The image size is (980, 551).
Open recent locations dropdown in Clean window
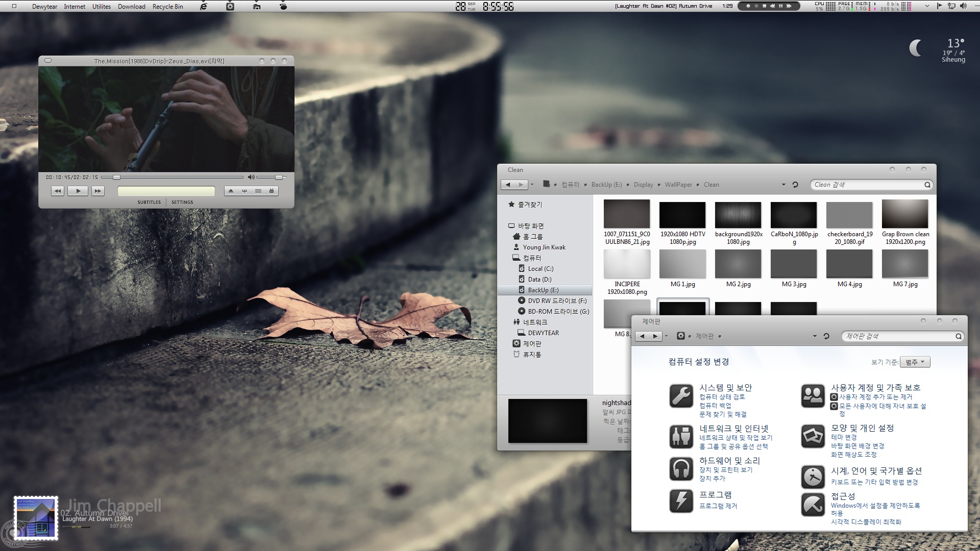(x=532, y=185)
